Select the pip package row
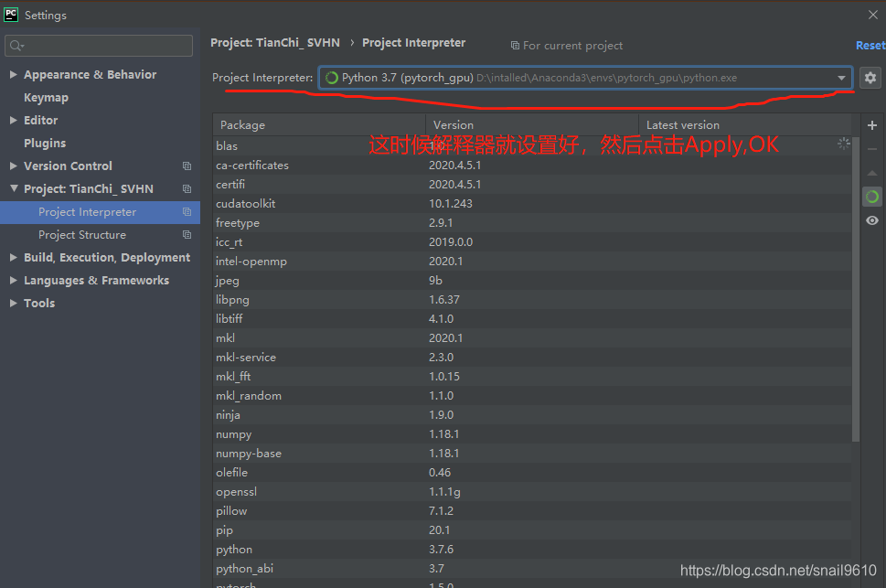886x588 pixels. click(532, 530)
